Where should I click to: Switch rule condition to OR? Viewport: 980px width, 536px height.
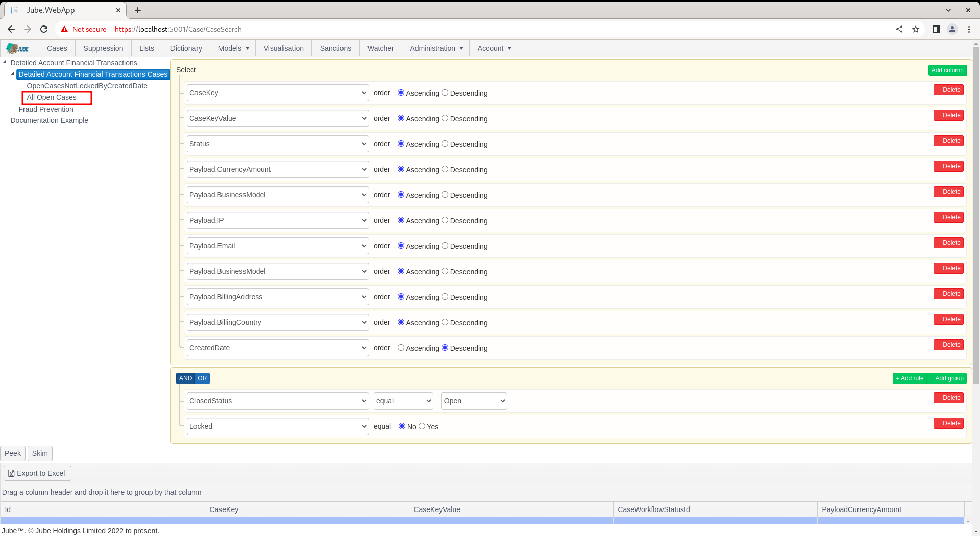(202, 378)
